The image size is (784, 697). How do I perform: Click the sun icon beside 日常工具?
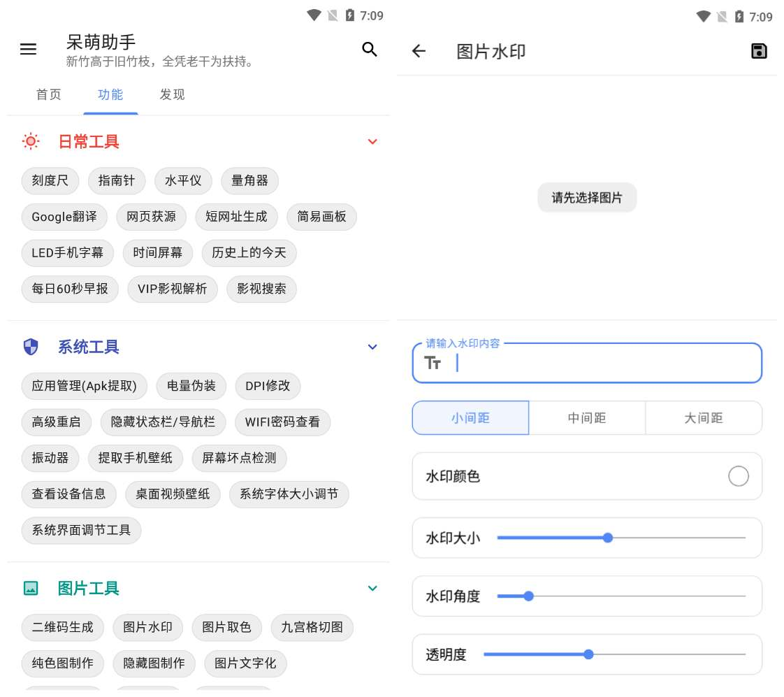(x=29, y=141)
